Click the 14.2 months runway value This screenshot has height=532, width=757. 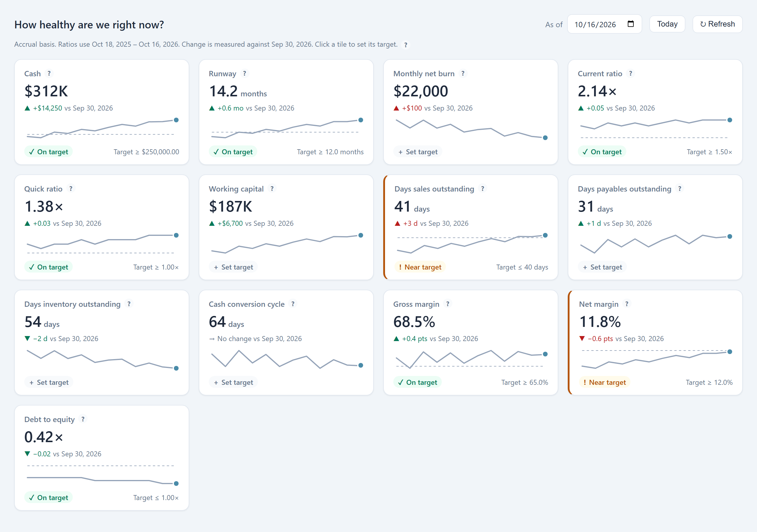pyautogui.click(x=238, y=91)
